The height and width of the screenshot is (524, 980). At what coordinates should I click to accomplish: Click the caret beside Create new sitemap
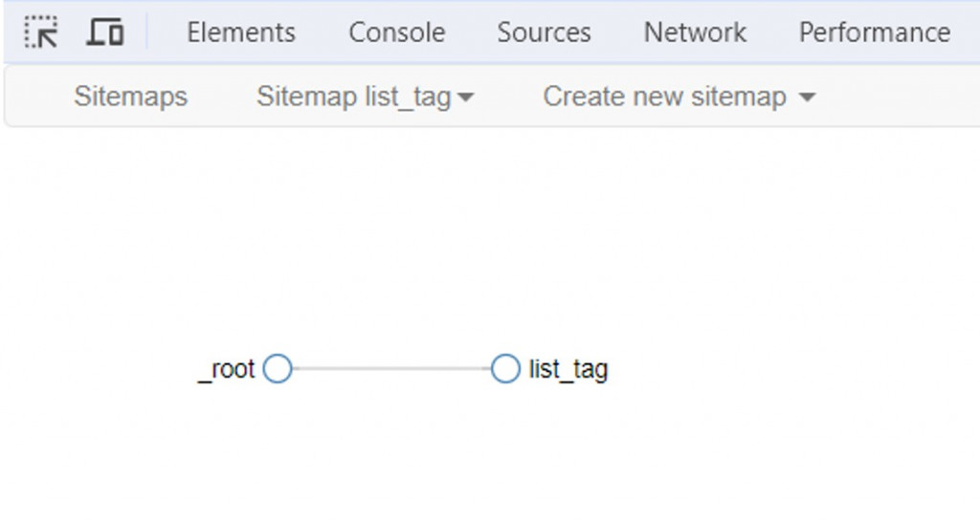(807, 98)
